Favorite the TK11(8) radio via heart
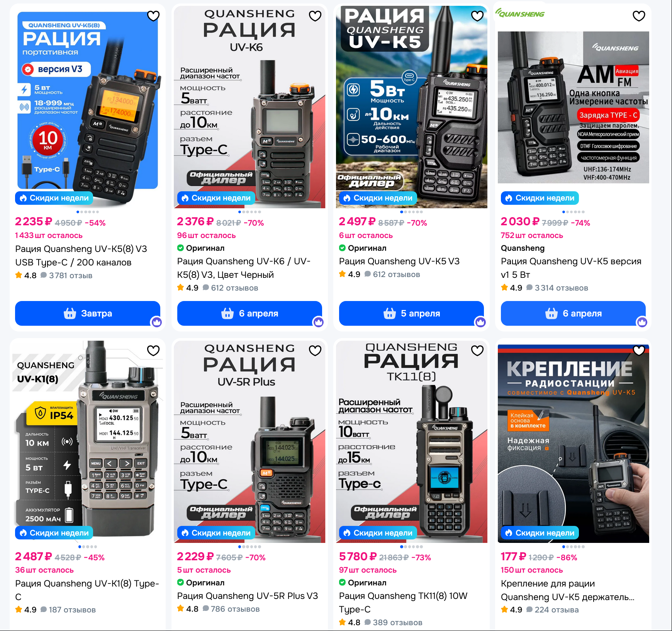 477,350
